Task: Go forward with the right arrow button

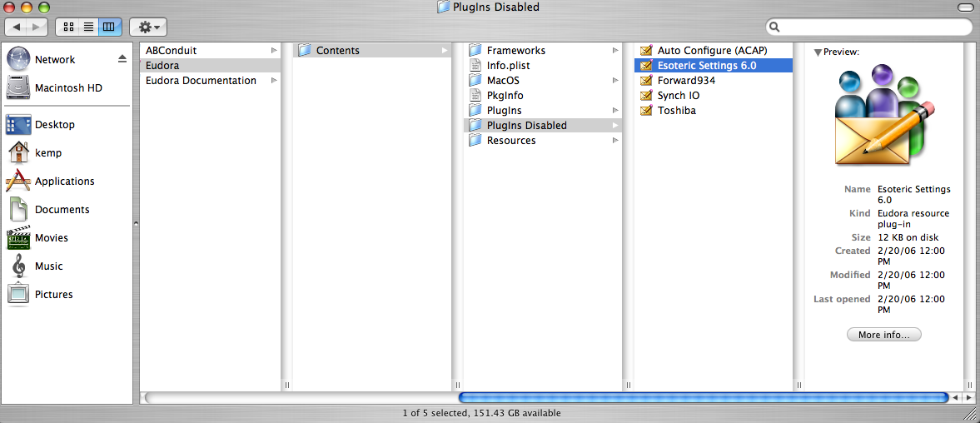Action: [x=37, y=27]
